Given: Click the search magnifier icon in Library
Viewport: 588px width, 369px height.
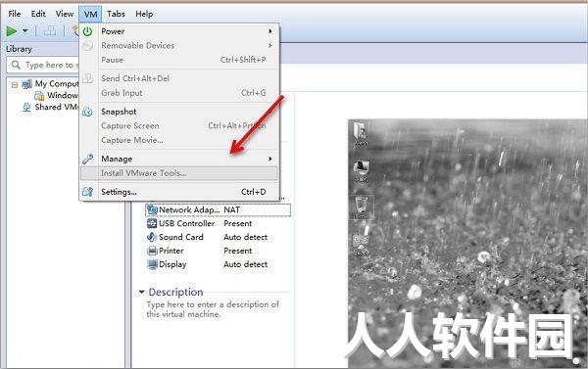Looking at the screenshot, I should (16, 65).
